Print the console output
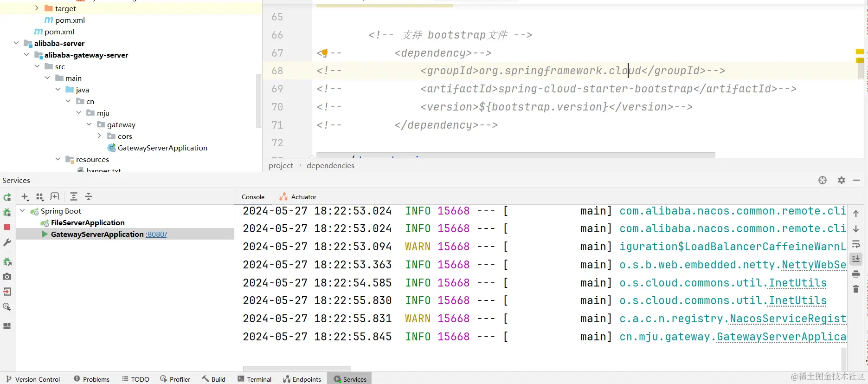868x384 pixels. [856, 274]
